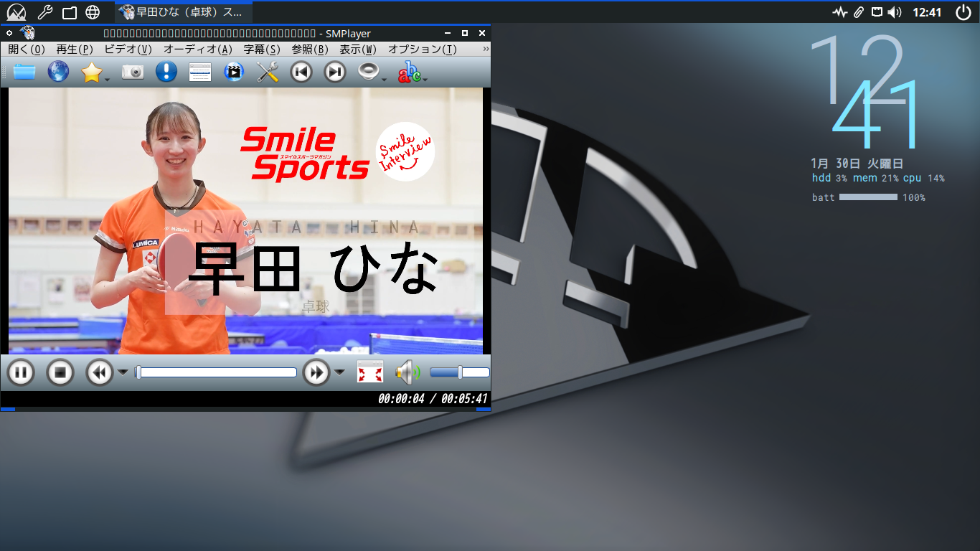980x551 pixels.
Task: Take a screenshot with the camera icon
Action: 133,72
